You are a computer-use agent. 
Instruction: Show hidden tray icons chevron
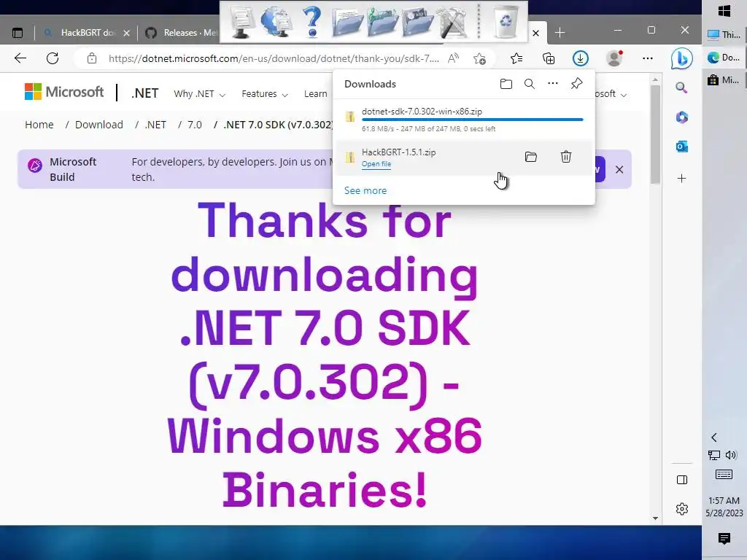[x=713, y=437]
